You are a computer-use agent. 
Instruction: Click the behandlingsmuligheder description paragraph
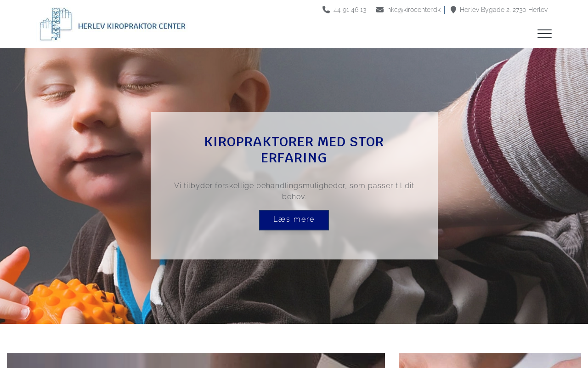tap(294, 191)
